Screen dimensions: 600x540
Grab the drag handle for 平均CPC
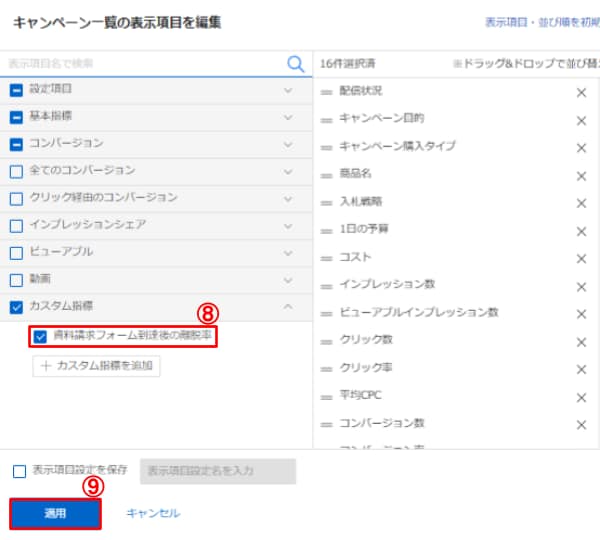point(326,397)
